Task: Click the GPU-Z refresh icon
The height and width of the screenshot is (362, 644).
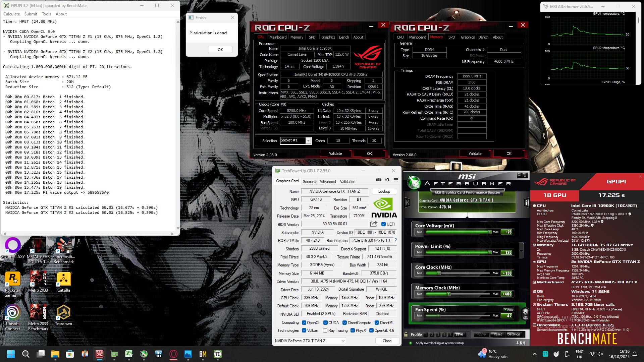Action: coord(387,180)
